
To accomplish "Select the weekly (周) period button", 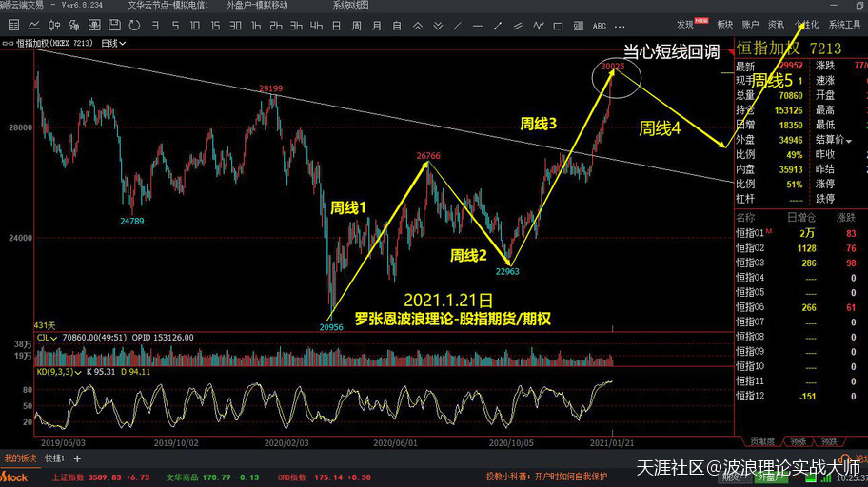I will (357, 26).
